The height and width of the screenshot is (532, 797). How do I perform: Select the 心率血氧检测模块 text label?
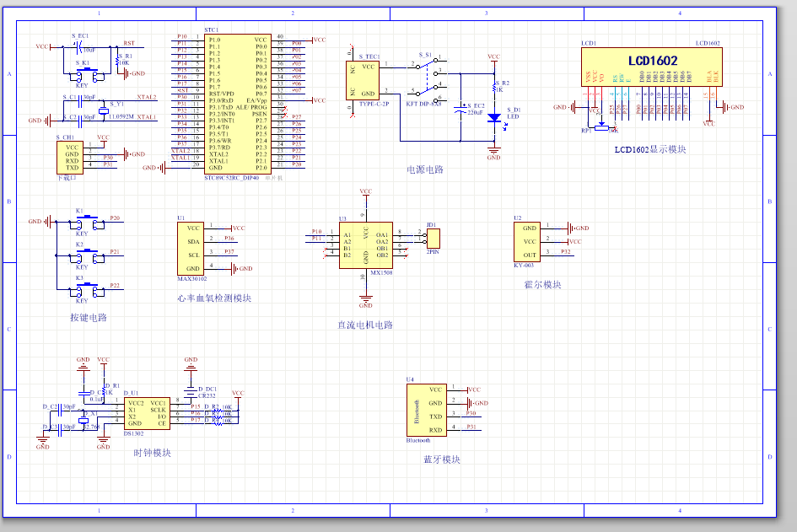pyautogui.click(x=214, y=298)
